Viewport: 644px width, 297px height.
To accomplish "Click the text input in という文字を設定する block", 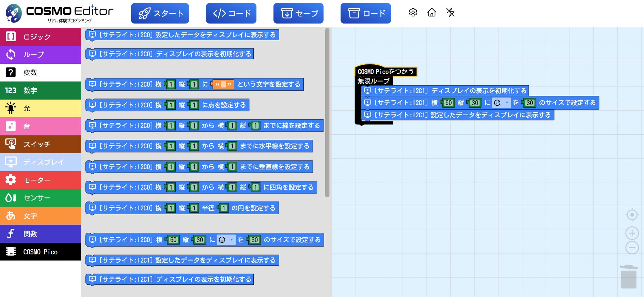I will (x=223, y=84).
